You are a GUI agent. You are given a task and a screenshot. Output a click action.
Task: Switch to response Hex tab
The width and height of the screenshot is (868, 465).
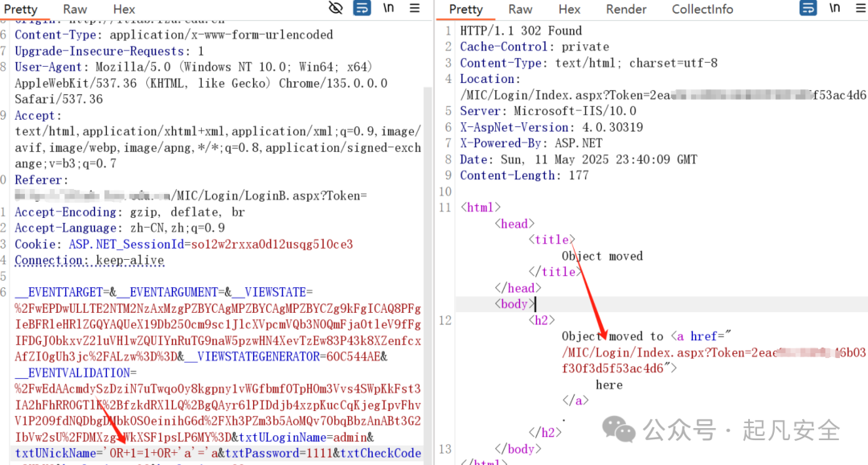[x=570, y=10]
